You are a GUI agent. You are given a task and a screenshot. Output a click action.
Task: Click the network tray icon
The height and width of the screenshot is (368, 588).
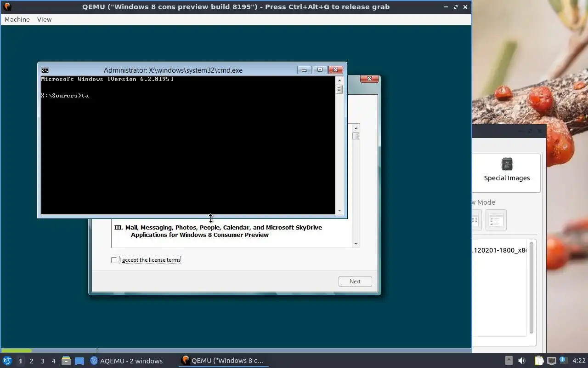[x=551, y=361]
